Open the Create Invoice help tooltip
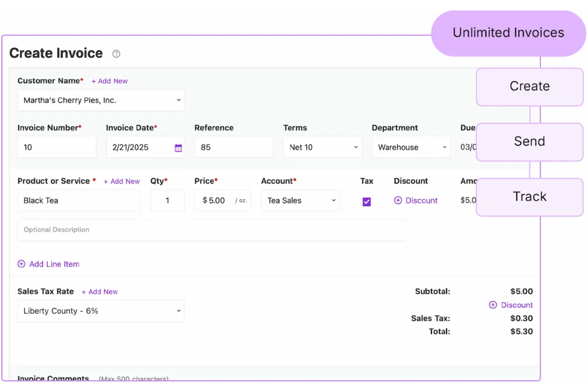Viewport: 588px width, 392px height. (x=116, y=54)
